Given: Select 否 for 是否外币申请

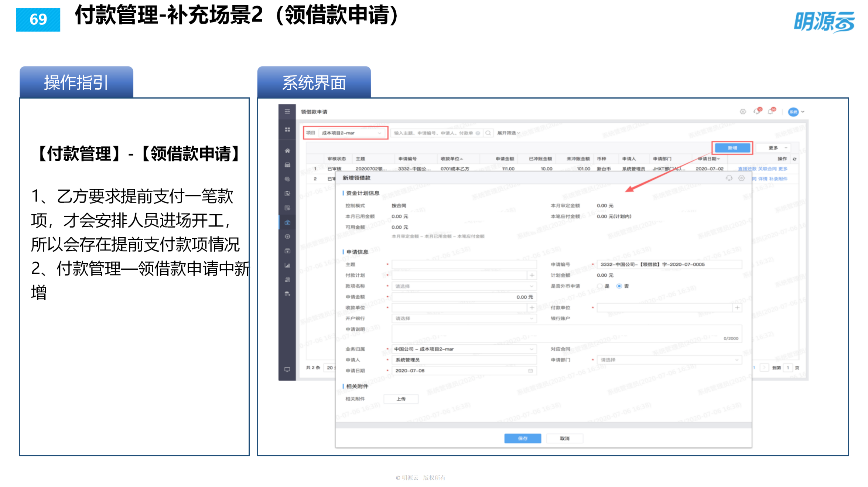Looking at the screenshot, I should tap(619, 286).
